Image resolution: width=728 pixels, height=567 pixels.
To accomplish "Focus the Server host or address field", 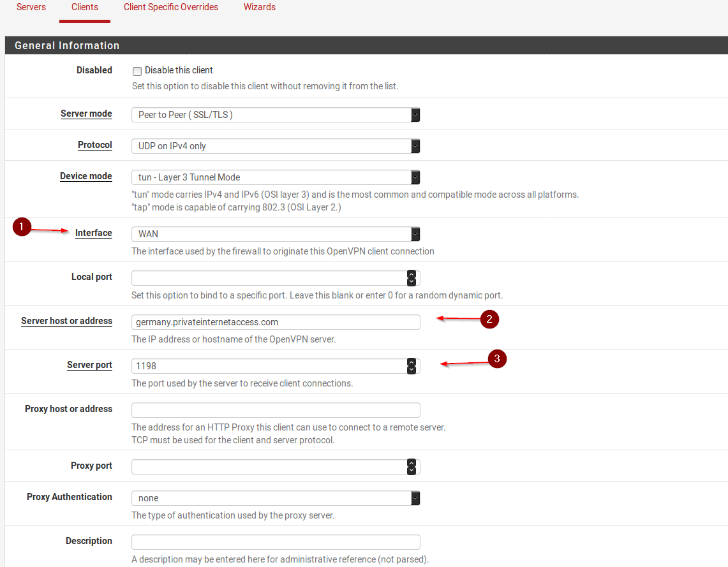I will coord(276,322).
